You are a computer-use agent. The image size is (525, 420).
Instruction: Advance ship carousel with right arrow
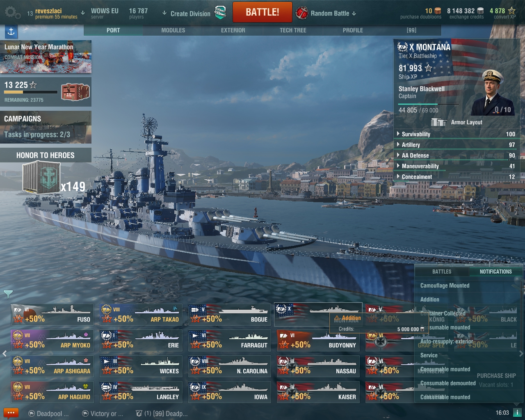click(x=521, y=353)
